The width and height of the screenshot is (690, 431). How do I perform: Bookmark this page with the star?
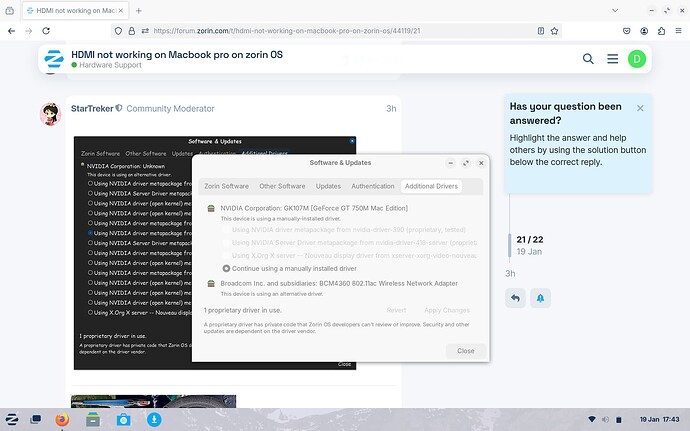(x=554, y=31)
